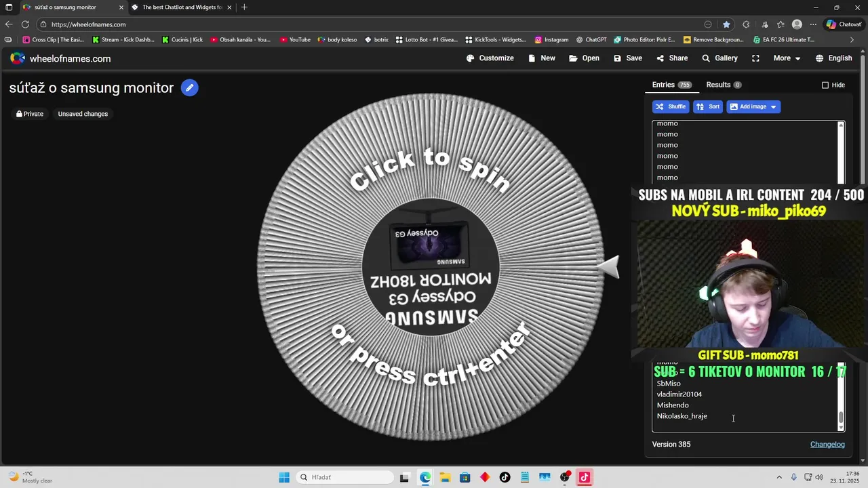
Task: Open the black TikTok taskbar icon
Action: click(x=505, y=477)
